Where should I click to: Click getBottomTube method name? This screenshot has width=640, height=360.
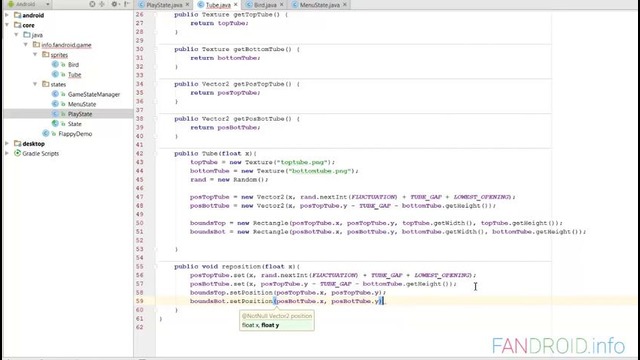pyautogui.click(x=258, y=49)
